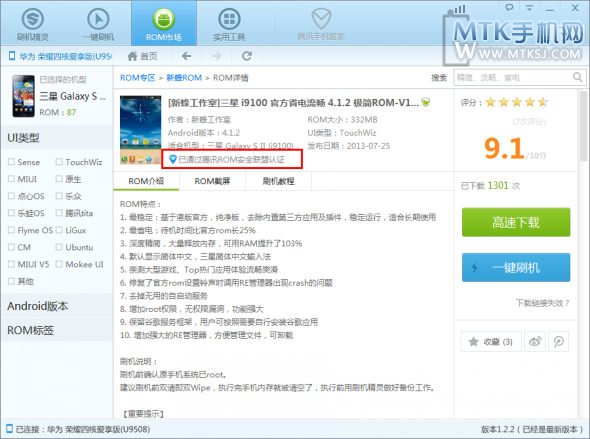Screen dimensions: 590x439
Task: Check the 乐蛙OS checkbox
Action: (x=11, y=213)
